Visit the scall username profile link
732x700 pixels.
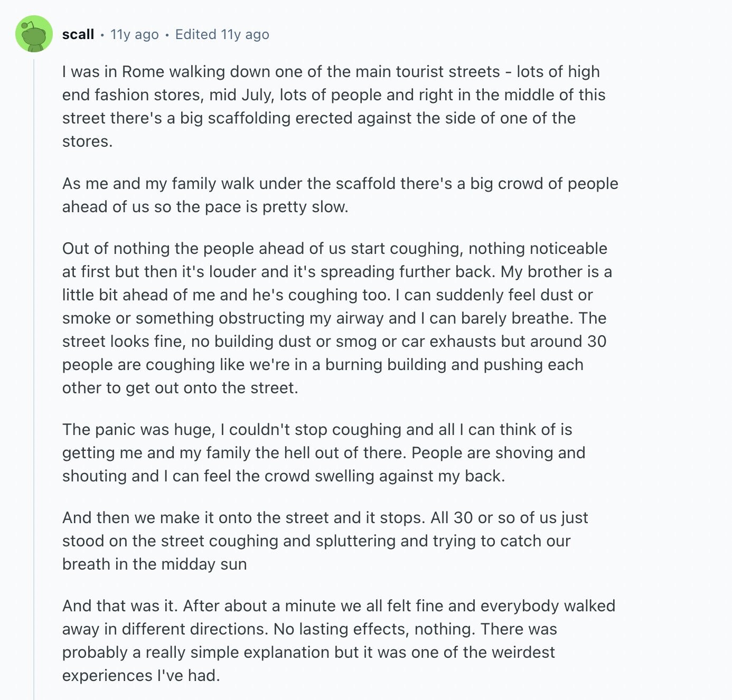point(78,34)
